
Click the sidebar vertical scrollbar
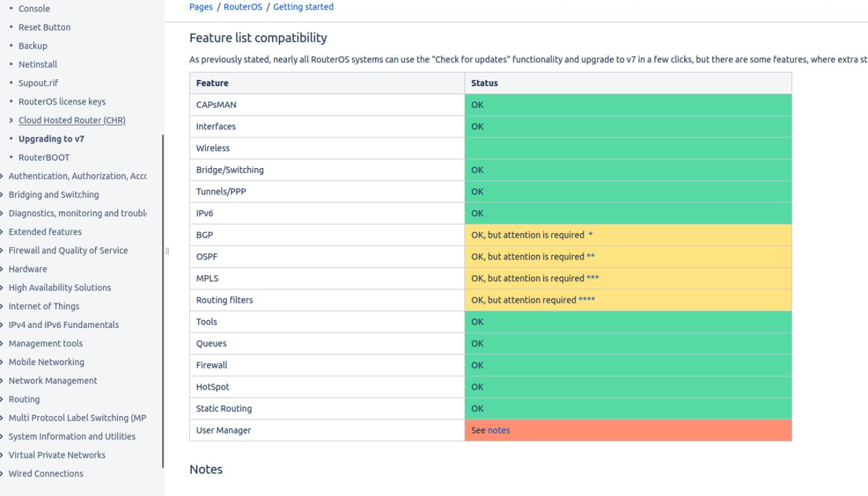pyautogui.click(x=163, y=302)
